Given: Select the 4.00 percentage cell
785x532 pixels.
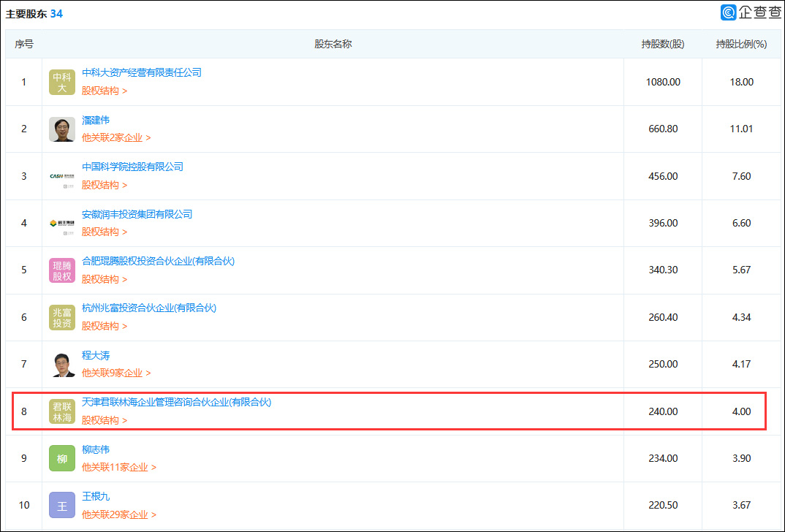Looking at the screenshot, I should (741, 411).
